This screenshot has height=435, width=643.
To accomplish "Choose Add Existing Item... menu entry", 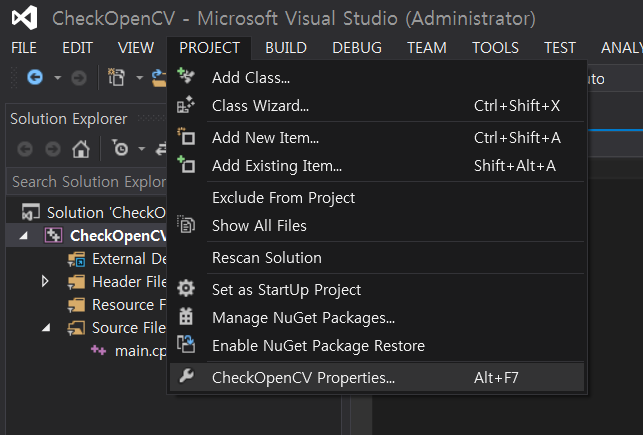I will [377, 166].
